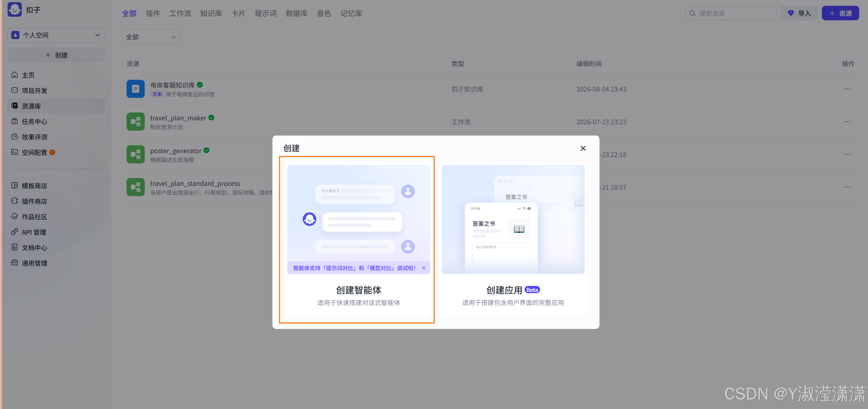Open the 全部 filter dropdown

coord(151,37)
